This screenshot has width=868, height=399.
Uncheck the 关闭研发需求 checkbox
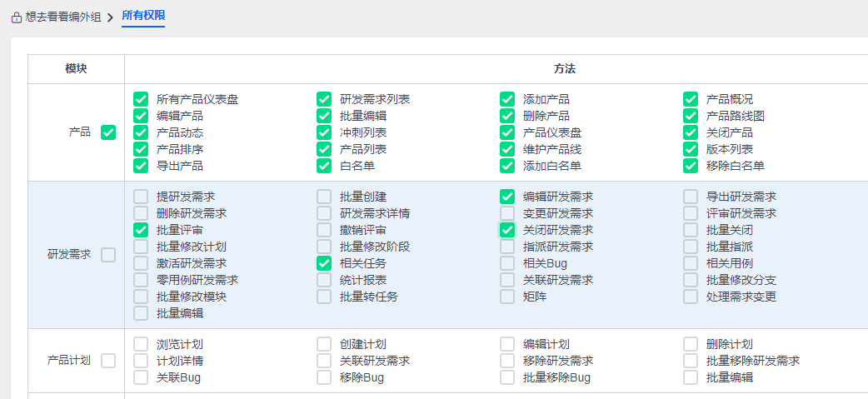coord(507,230)
